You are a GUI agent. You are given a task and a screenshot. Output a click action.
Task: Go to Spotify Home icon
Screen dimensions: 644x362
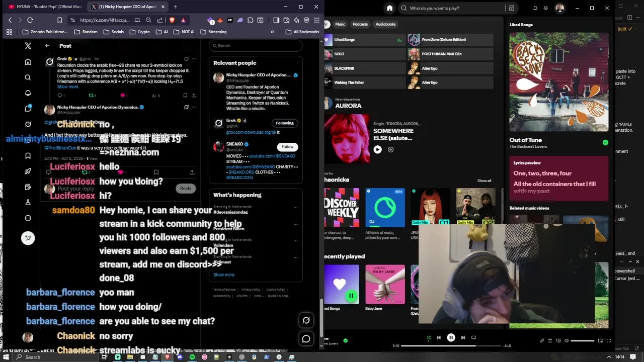[x=389, y=8]
